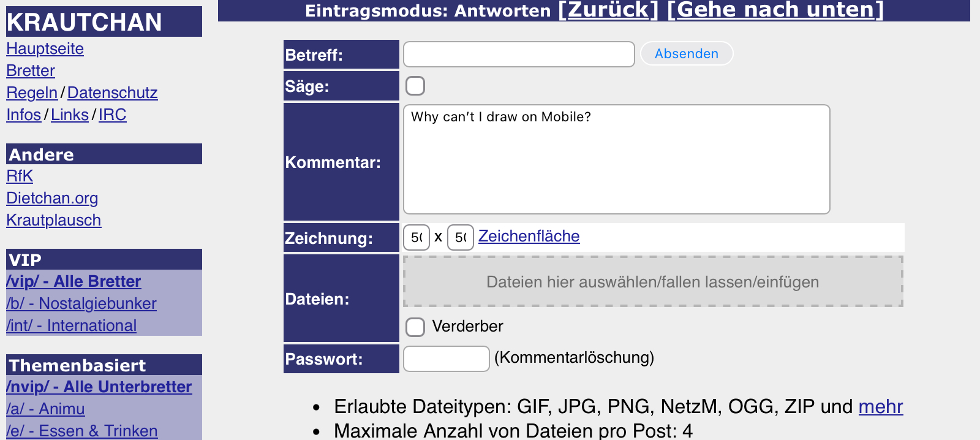Open the /int/ - International board
The image size is (980, 440).
pyautogui.click(x=71, y=326)
